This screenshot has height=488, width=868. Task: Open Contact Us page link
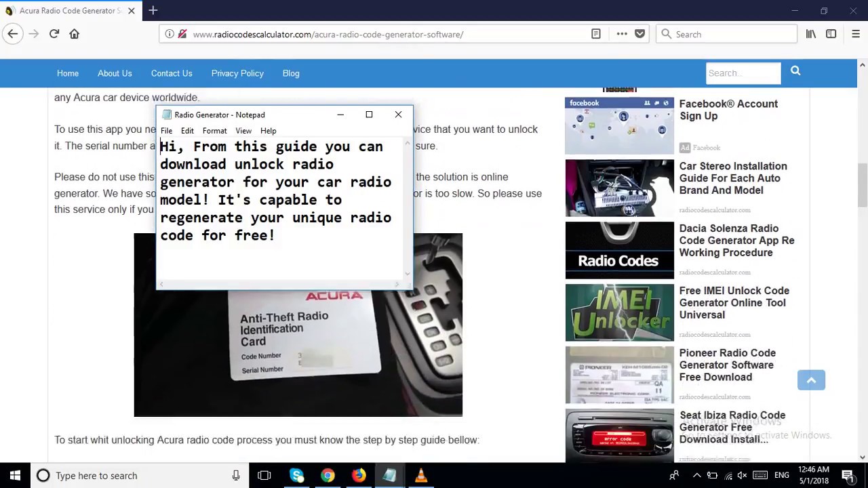pyautogui.click(x=172, y=73)
